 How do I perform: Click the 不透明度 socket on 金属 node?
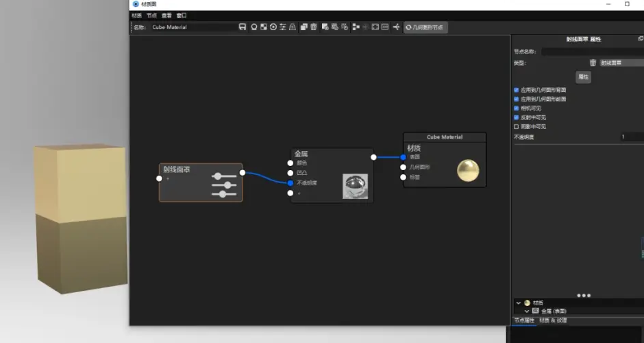point(290,183)
